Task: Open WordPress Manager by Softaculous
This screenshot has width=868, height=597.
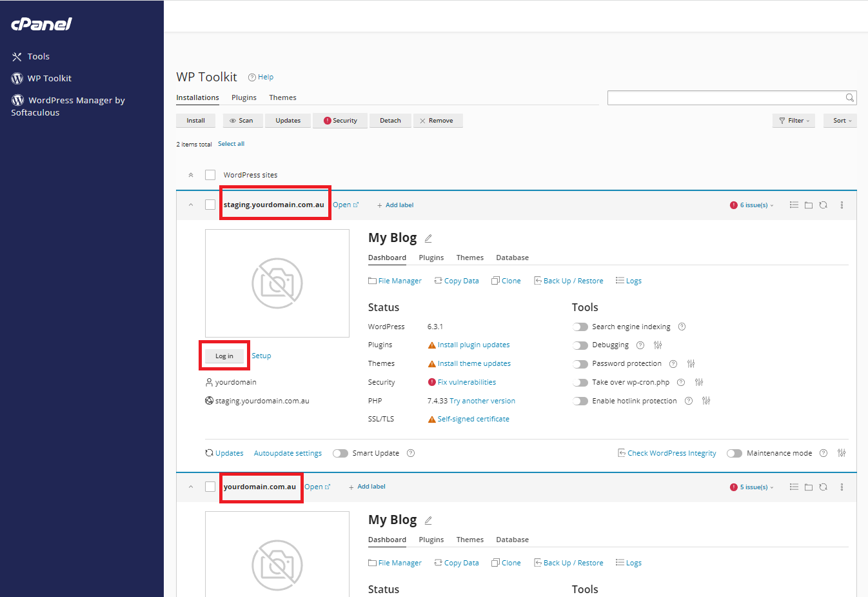Action: [x=68, y=106]
